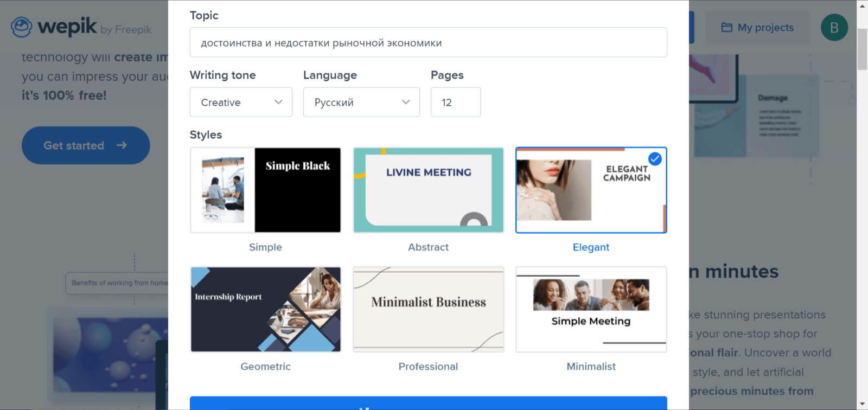The height and width of the screenshot is (410, 868).
Task: Open the Language dropdown showing Русский
Action: (x=361, y=102)
